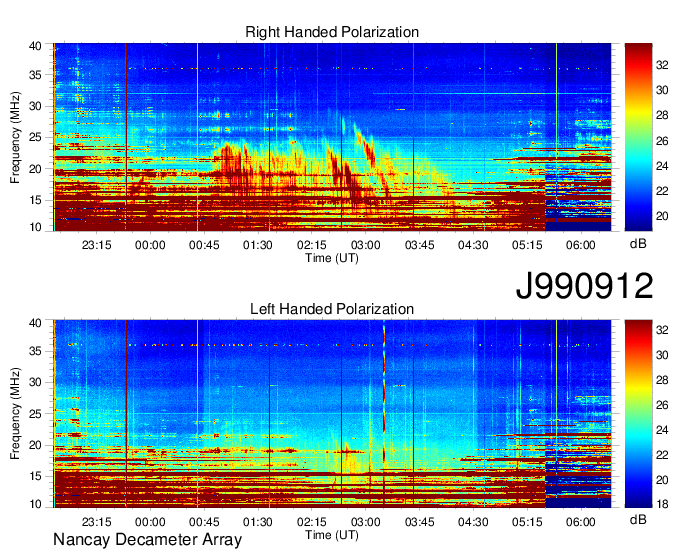Click "15" frequency tick on right-handed plot

pyautogui.click(x=36, y=200)
